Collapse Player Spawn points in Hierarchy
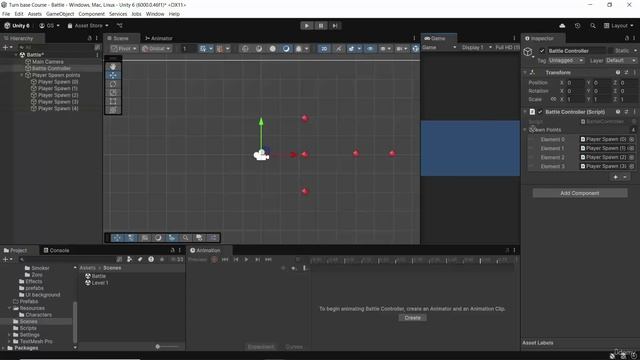This screenshot has width=640, height=360. pyautogui.click(x=22, y=75)
